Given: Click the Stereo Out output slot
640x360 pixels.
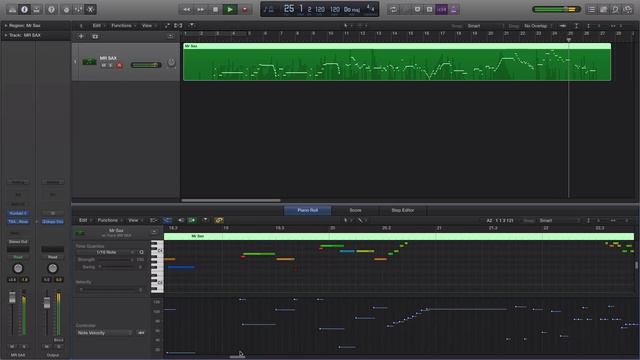Looking at the screenshot, I should 18,242.
